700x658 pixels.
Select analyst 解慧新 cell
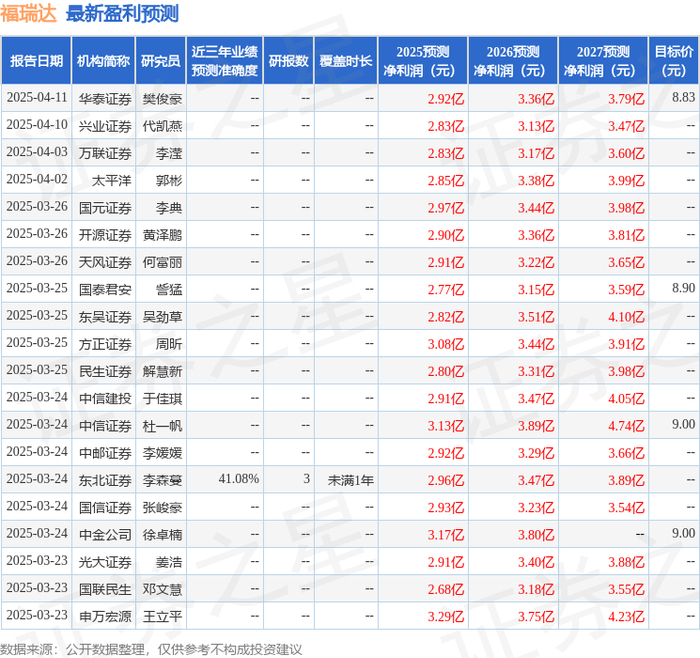tap(162, 371)
